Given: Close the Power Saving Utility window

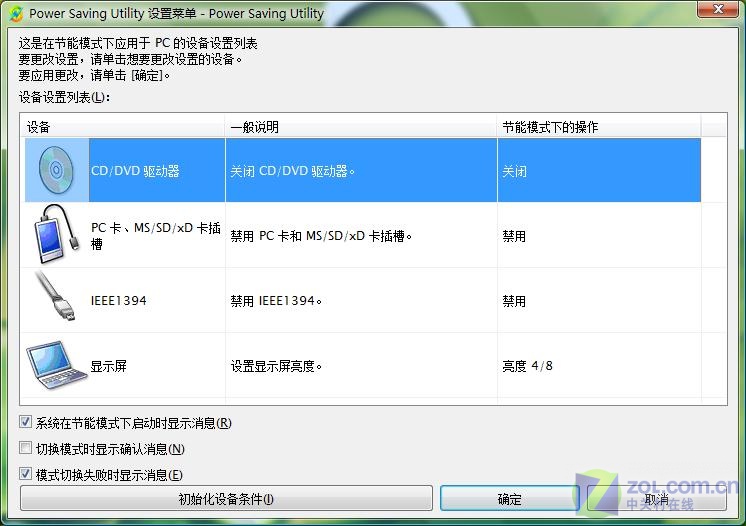Looking at the screenshot, I should click(718, 9).
